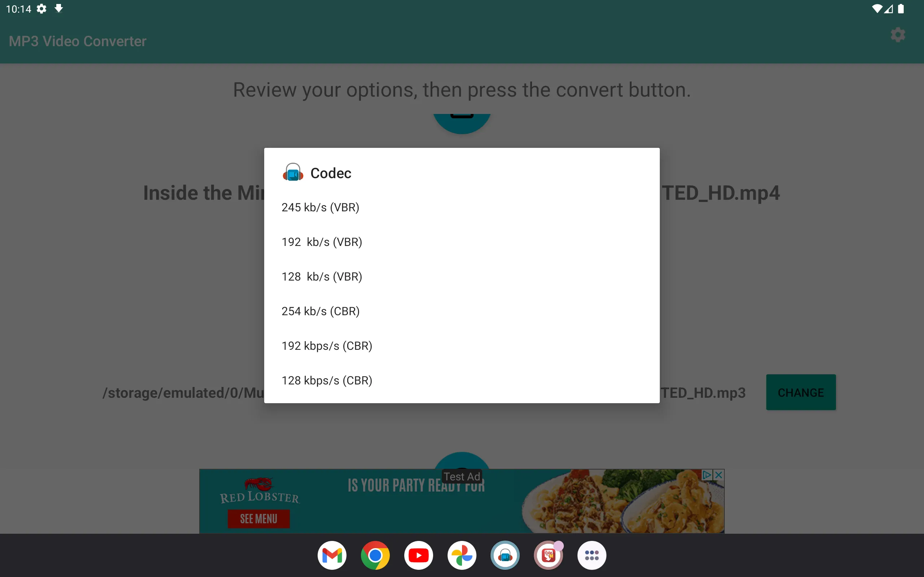The height and width of the screenshot is (577, 924).
Task: Open Google Photos from taskbar
Action: (462, 555)
